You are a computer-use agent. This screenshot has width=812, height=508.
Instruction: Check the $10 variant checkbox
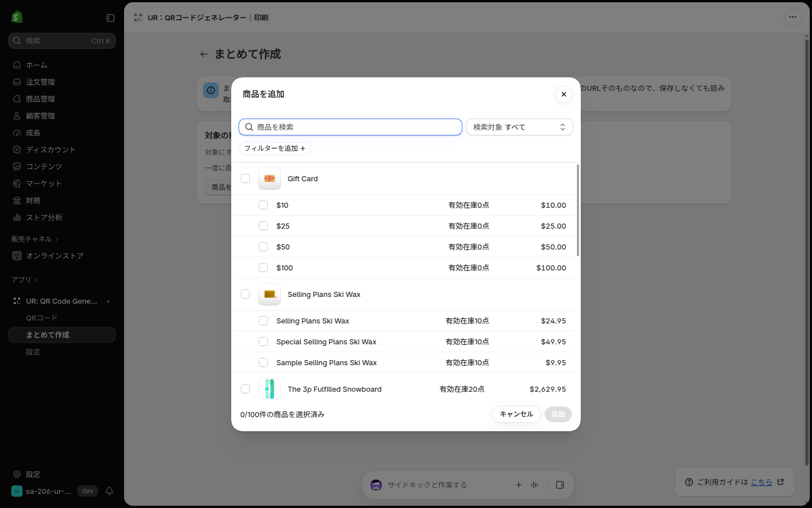point(263,205)
